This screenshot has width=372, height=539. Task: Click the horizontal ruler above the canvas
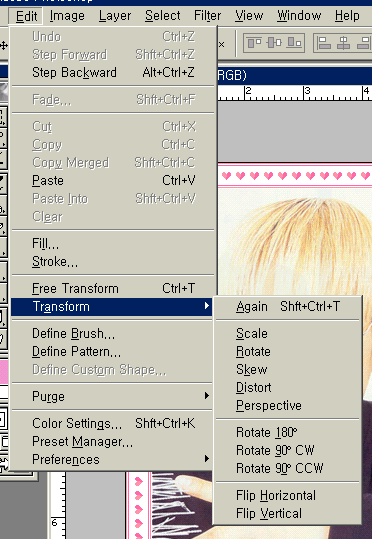pyautogui.click(x=295, y=93)
